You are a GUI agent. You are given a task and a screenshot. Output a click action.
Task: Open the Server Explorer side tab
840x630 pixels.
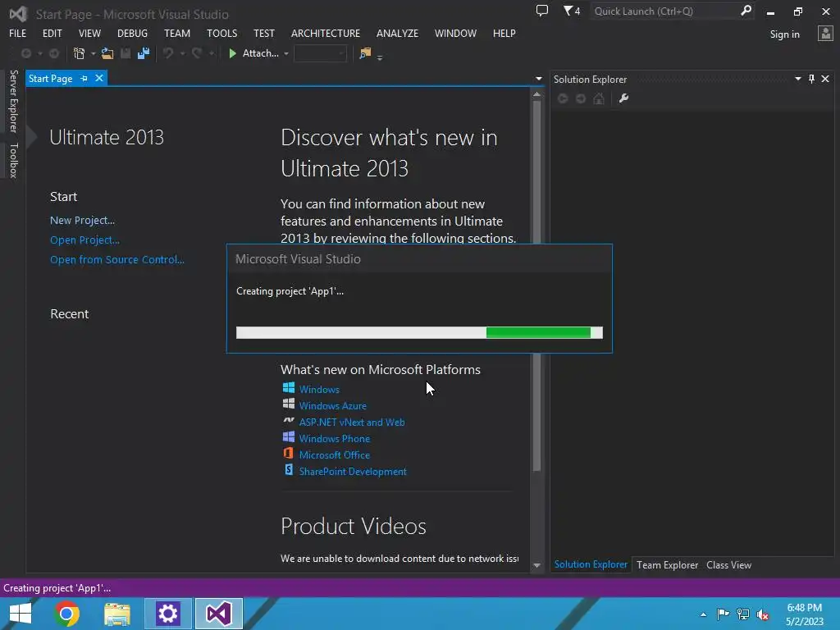click(x=13, y=101)
